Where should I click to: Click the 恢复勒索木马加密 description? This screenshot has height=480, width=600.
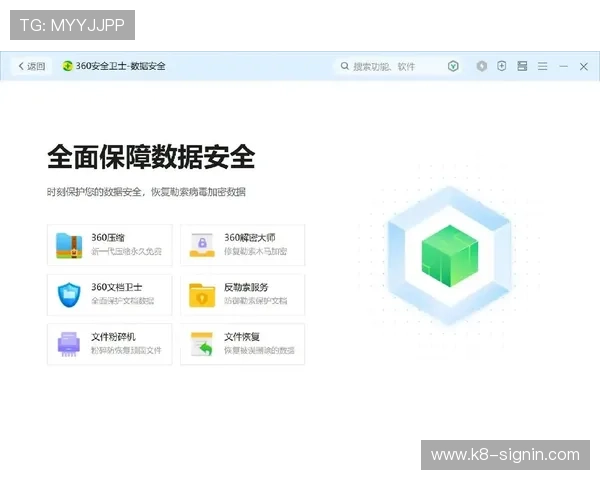pyautogui.click(x=255, y=251)
